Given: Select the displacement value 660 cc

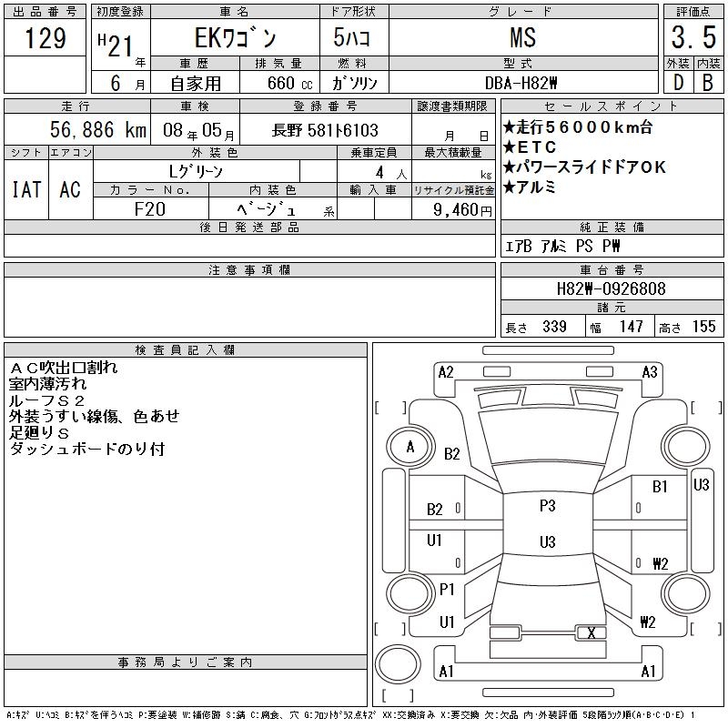Looking at the screenshot, I should (x=289, y=83).
